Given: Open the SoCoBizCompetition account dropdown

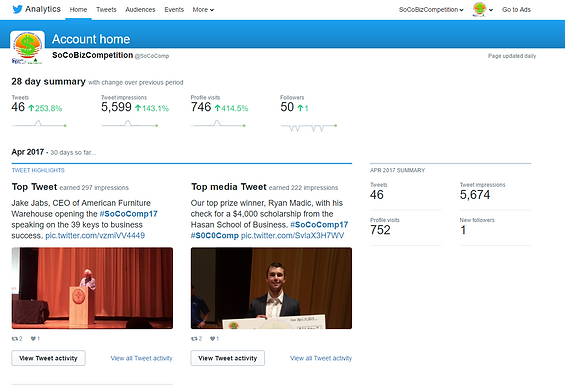Looking at the screenshot, I should click(x=431, y=10).
